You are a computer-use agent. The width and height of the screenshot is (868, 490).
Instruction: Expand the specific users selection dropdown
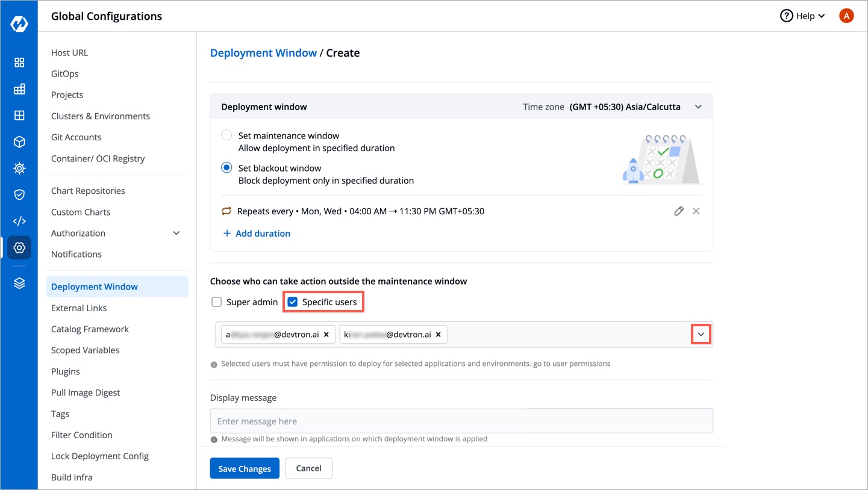point(700,333)
